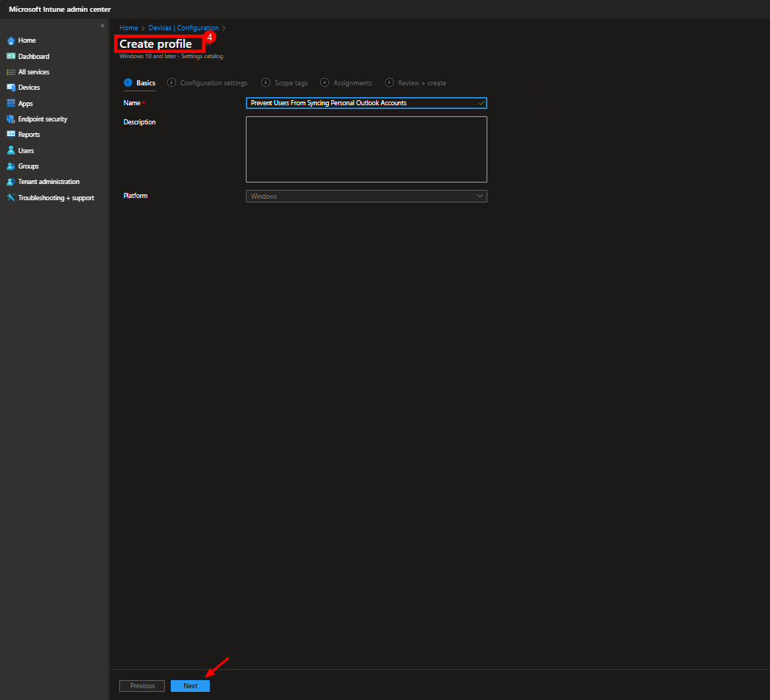This screenshot has height=700, width=770.
Task: Click the Microsoft Intune admin center title
Action: tap(60, 10)
